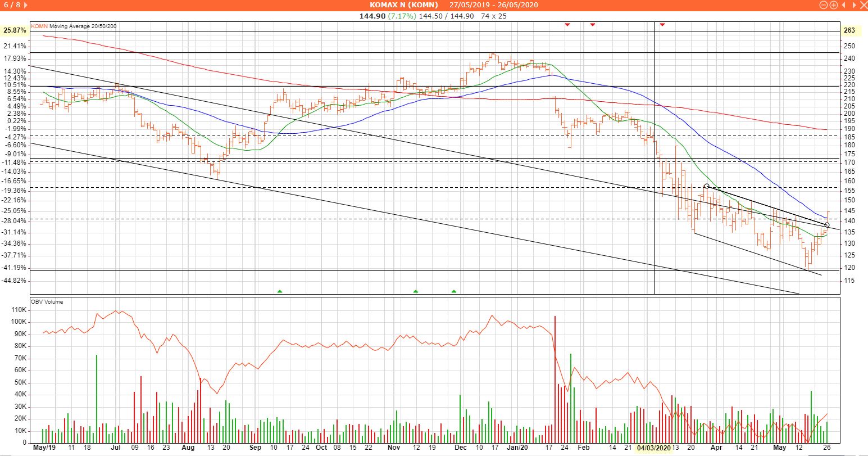Close the KOMAX chart window
The width and height of the screenshot is (868, 456).
[864, 5]
